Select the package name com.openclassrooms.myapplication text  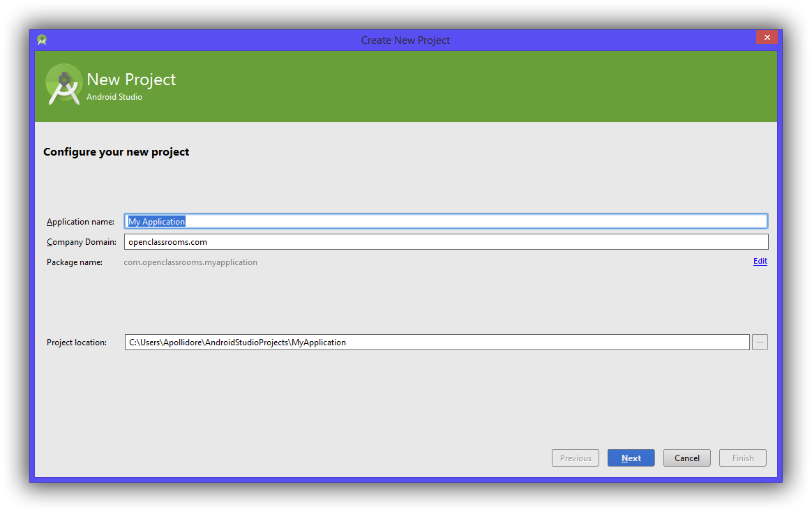(x=190, y=262)
